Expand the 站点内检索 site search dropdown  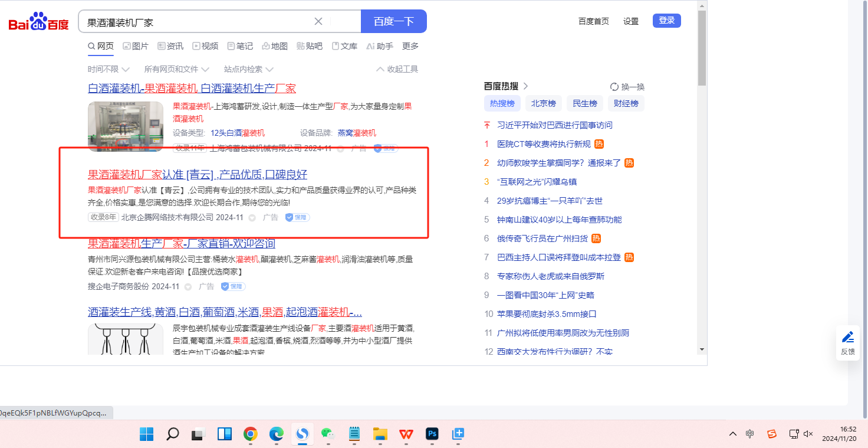point(248,69)
